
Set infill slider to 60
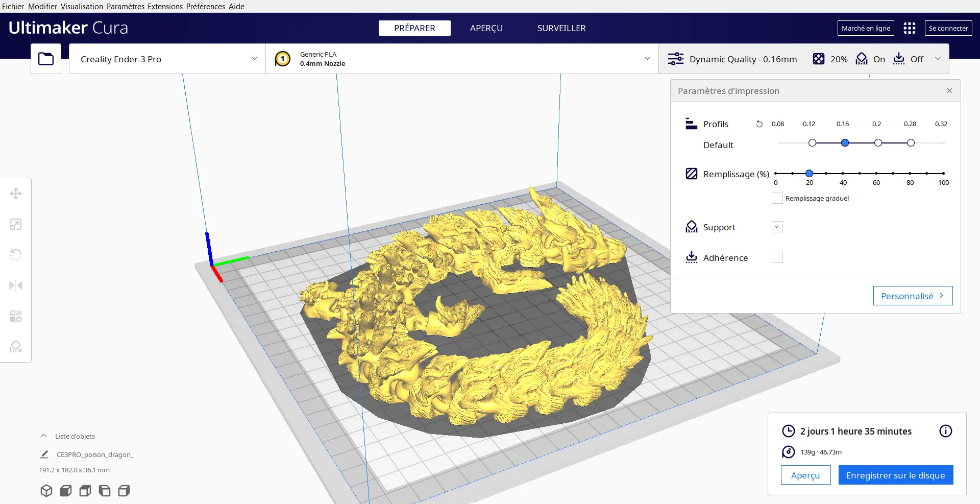click(876, 174)
